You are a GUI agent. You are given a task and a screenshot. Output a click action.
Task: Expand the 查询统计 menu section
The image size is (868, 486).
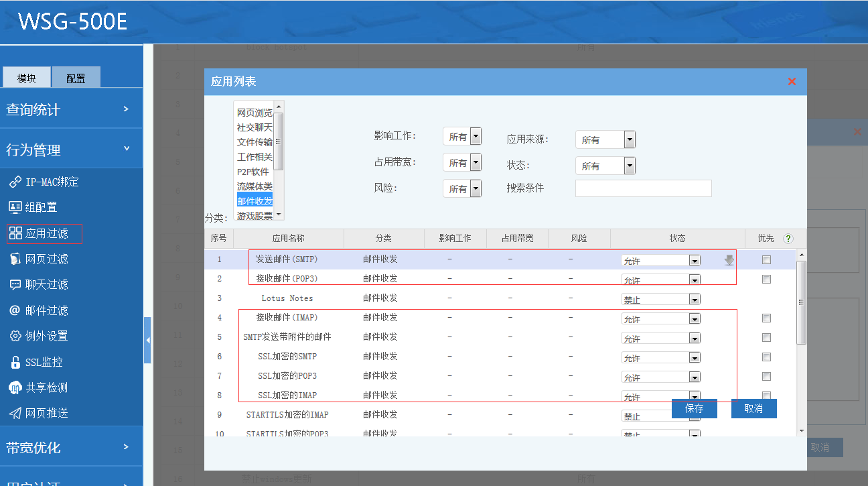(x=71, y=109)
